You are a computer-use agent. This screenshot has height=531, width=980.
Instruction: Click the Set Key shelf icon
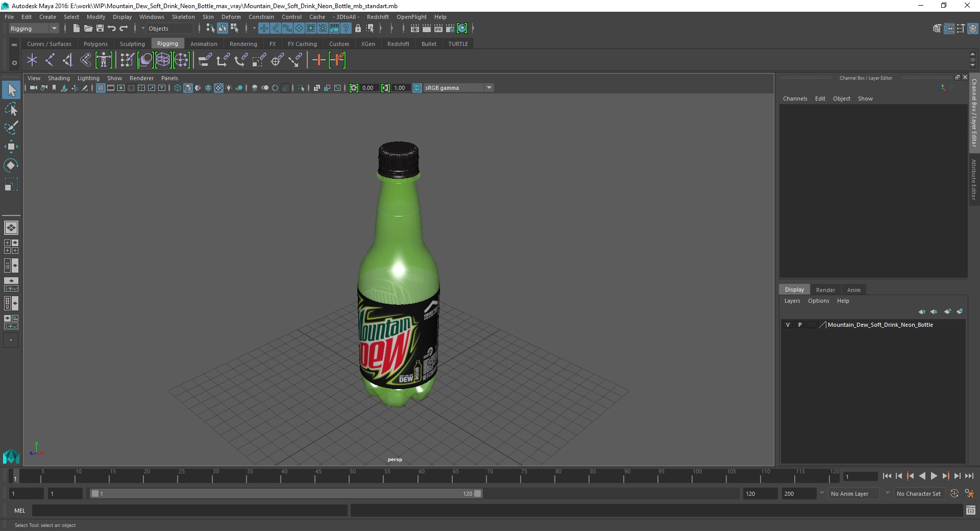319,60
